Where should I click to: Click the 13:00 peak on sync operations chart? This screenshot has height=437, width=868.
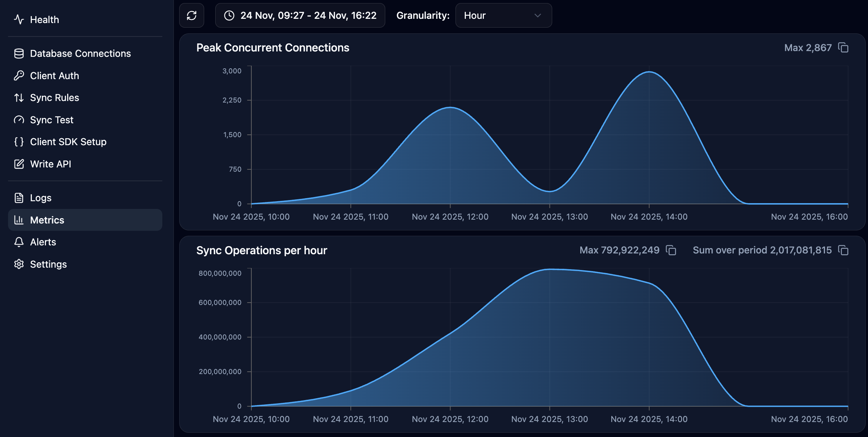[x=550, y=270]
